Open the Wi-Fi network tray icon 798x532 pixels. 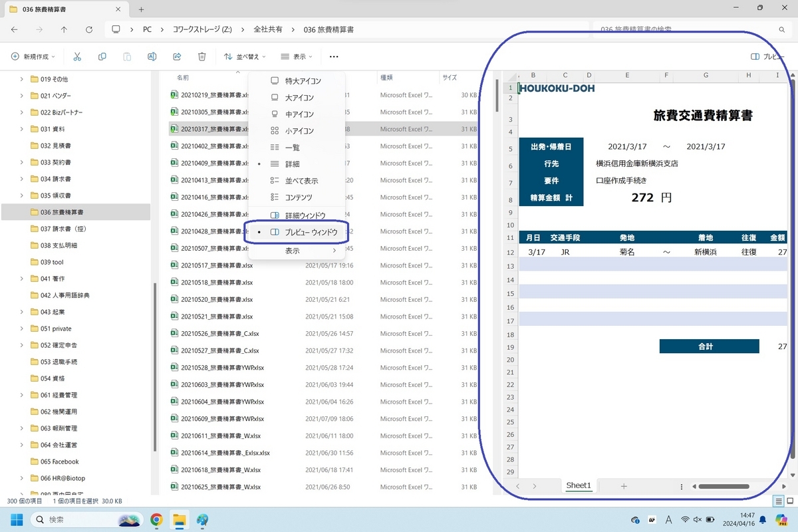pos(685,519)
